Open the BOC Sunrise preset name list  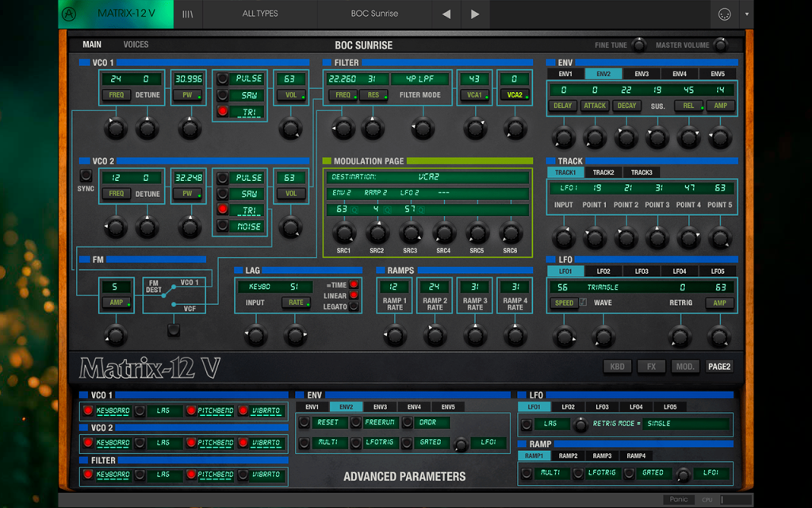pos(374,13)
